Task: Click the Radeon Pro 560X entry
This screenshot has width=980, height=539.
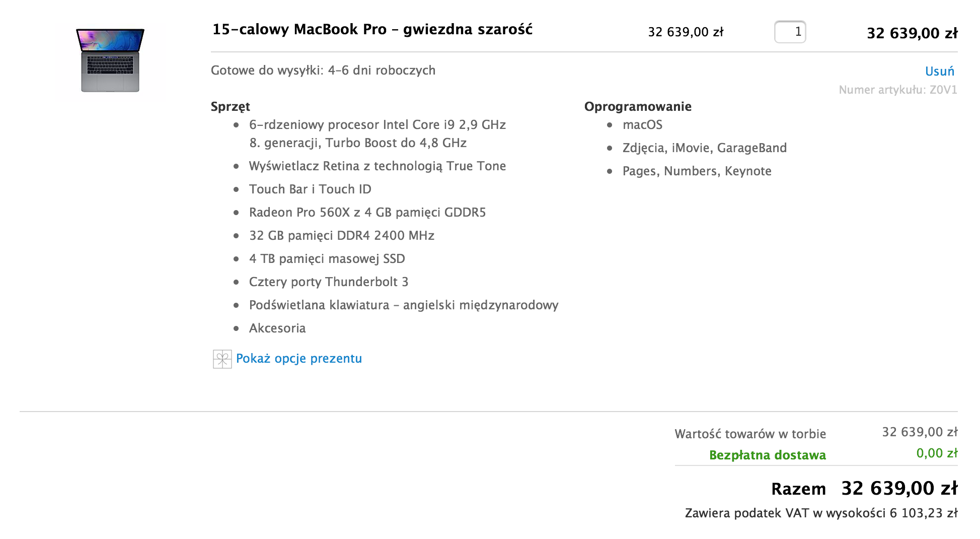Action: (x=367, y=212)
